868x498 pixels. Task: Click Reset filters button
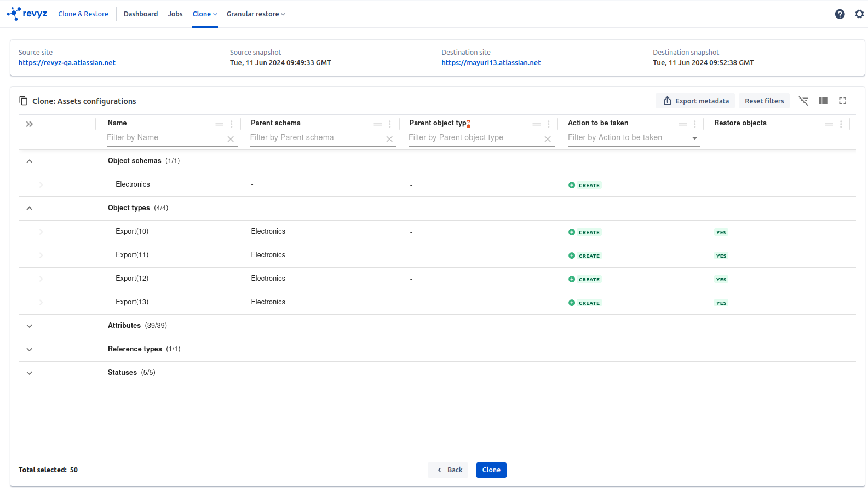[764, 101]
